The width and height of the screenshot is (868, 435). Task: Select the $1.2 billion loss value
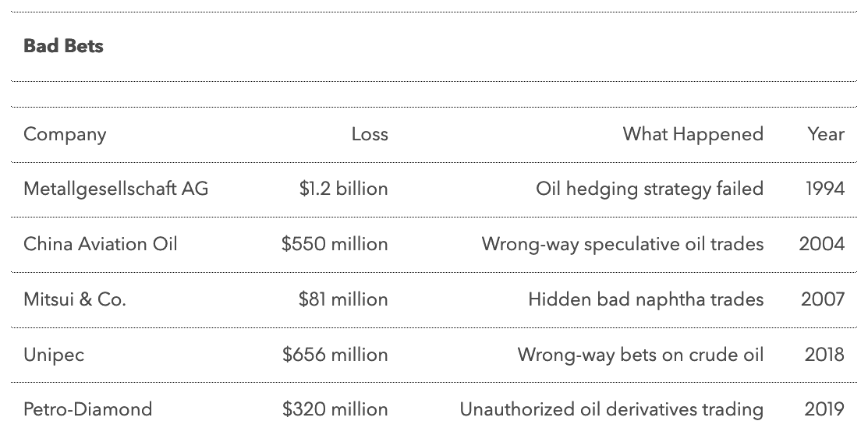click(x=343, y=189)
